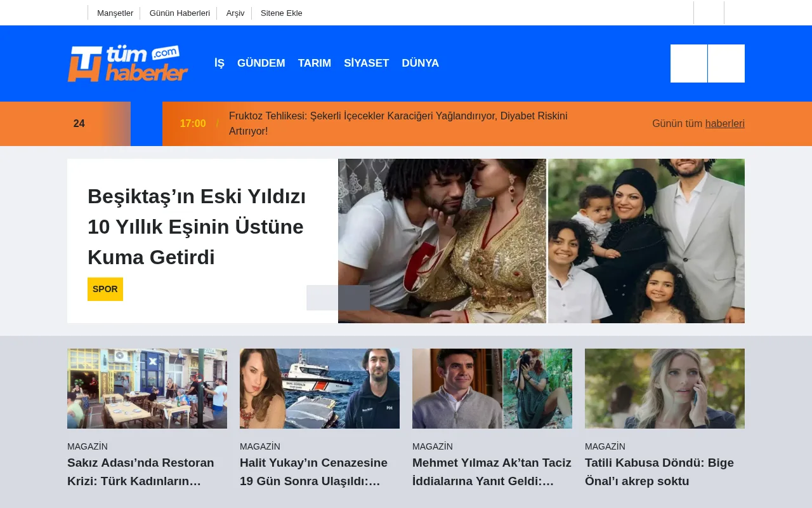812x508 pixels.
Task: Select the first slider navigation dot
Action: pyautogui.click(x=322, y=297)
